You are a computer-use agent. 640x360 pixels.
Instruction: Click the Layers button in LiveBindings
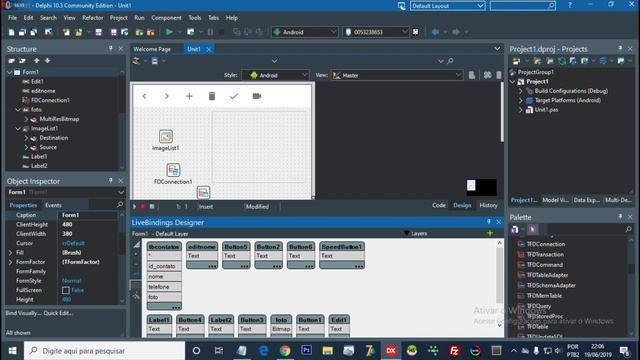(x=416, y=233)
